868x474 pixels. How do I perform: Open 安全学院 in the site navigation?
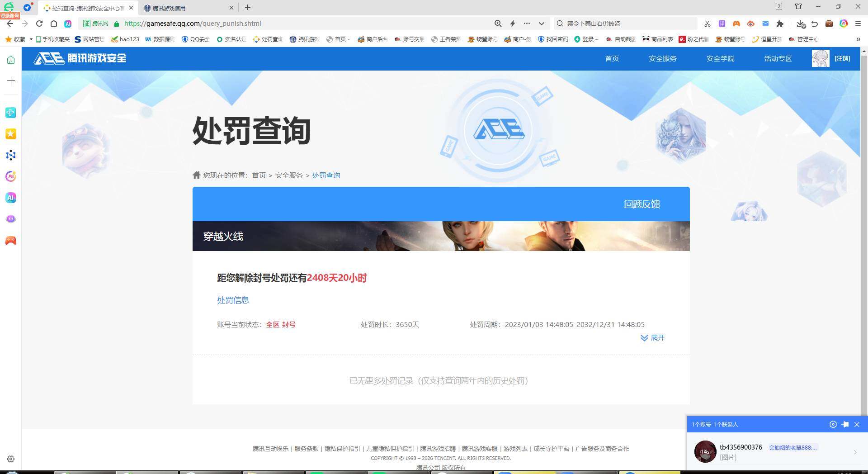720,59
